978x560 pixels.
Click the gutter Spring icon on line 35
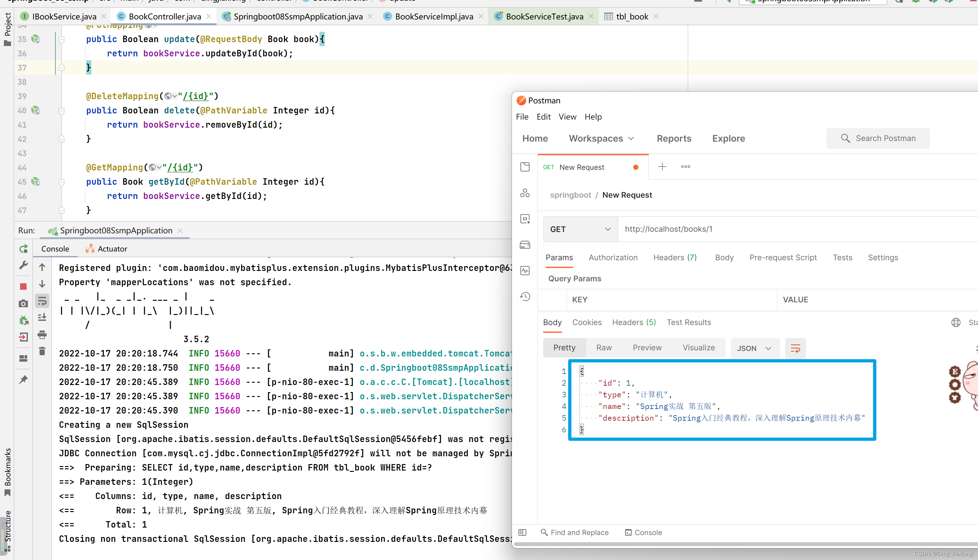click(36, 39)
